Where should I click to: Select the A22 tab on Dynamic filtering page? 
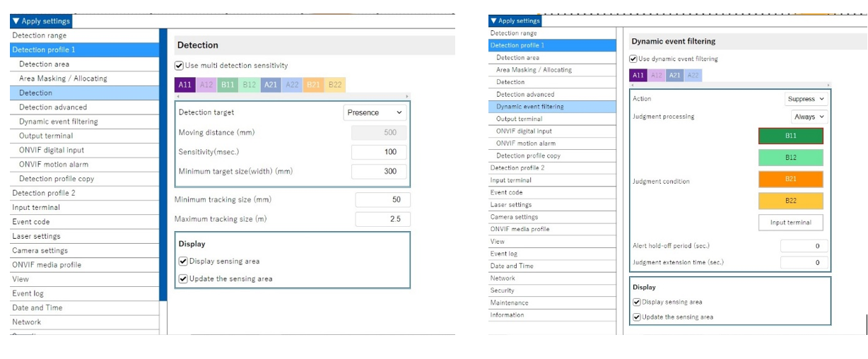pyautogui.click(x=693, y=76)
